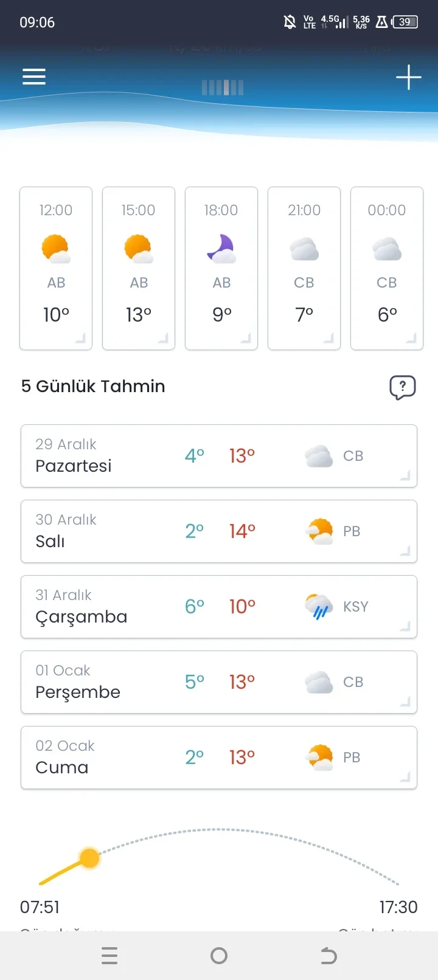Tap the 5 Günlük Tahmin heading

93,386
